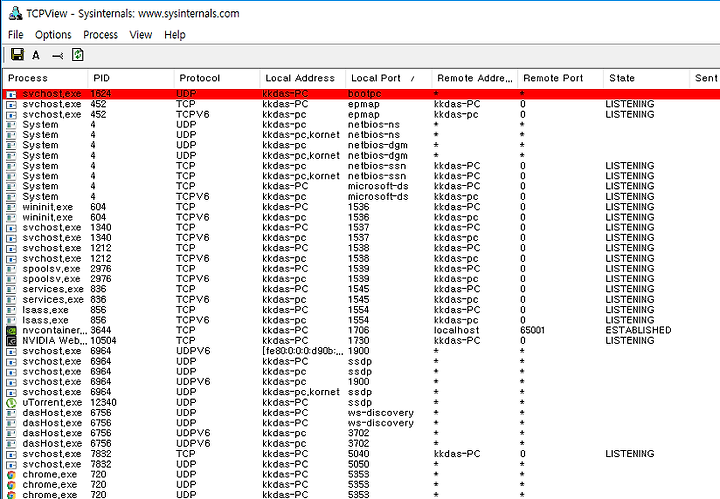The image size is (720, 499).
Task: Sort by the Remote Address column header
Action: [x=474, y=78]
